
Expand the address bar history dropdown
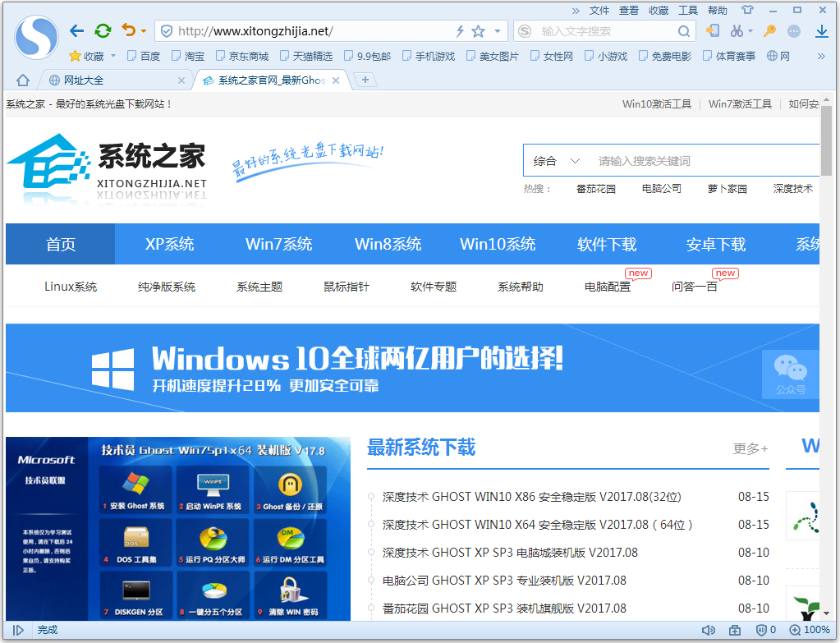[497, 31]
